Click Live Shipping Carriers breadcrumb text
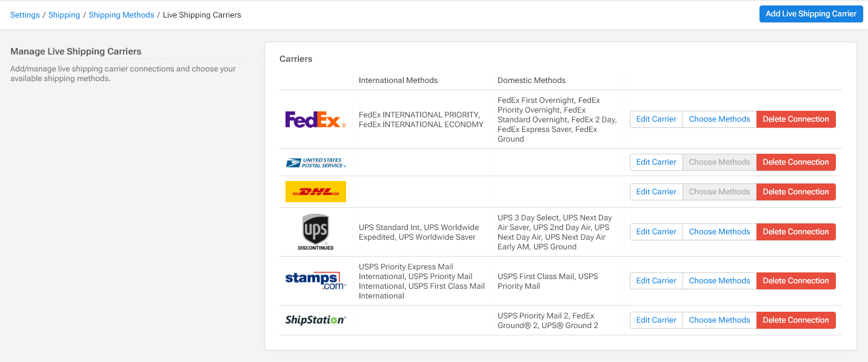 click(202, 15)
